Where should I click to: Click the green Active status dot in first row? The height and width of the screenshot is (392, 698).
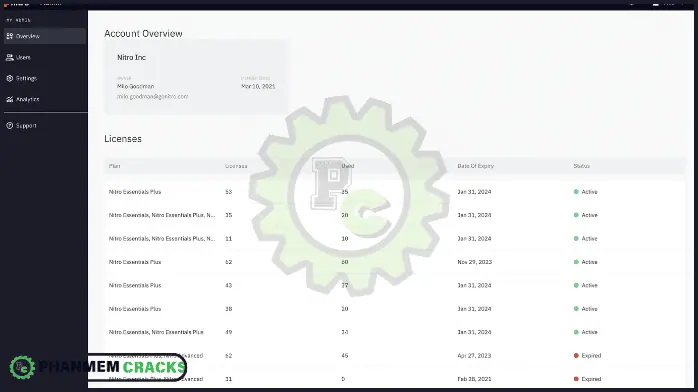click(x=576, y=192)
